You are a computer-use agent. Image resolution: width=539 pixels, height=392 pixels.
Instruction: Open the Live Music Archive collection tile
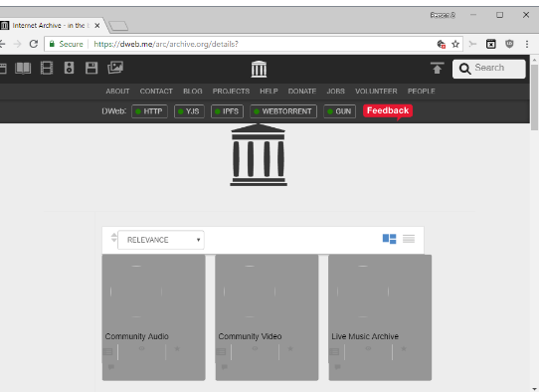(380, 317)
